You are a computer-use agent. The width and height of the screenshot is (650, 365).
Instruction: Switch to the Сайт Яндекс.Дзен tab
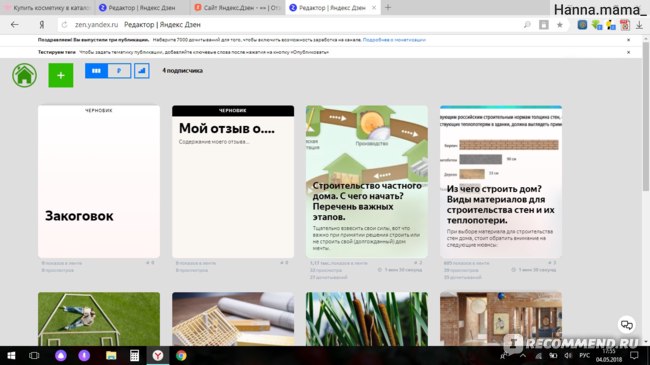(x=238, y=7)
